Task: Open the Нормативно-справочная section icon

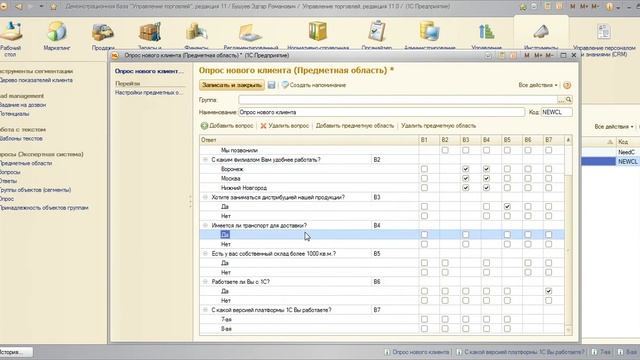Action: coord(318,31)
